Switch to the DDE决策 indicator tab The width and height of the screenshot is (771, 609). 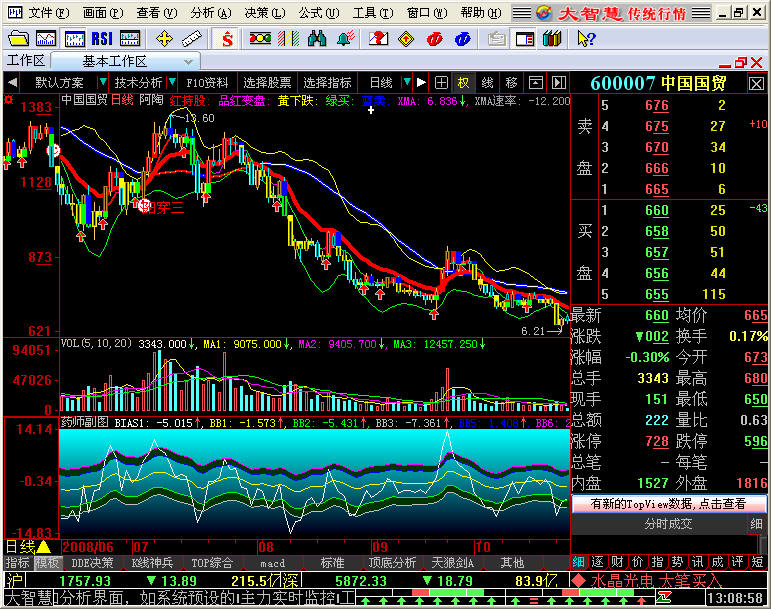coord(92,562)
